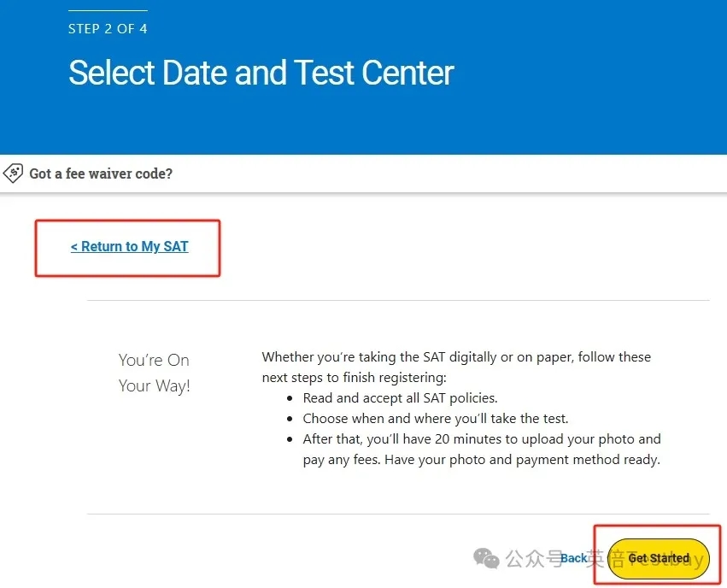Click the "STEP 2 OF 4" progress label
Image resolution: width=727 pixels, height=588 pixels.
[x=108, y=29]
